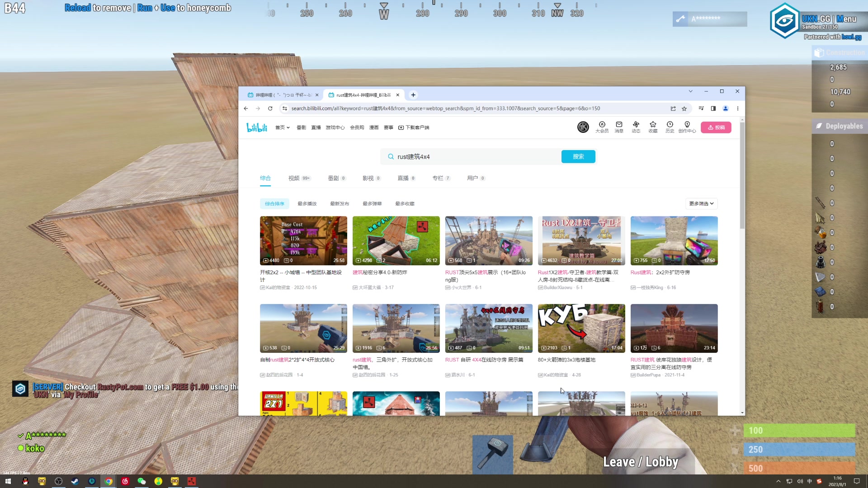
Task: Switch to the 视频 results tab
Action: point(294,178)
